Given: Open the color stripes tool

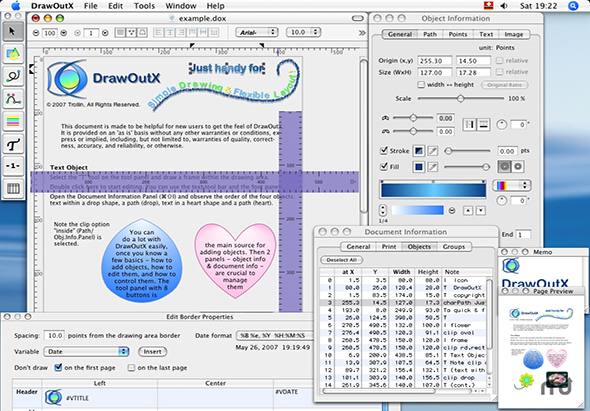Looking at the screenshot, I should coord(13,121).
